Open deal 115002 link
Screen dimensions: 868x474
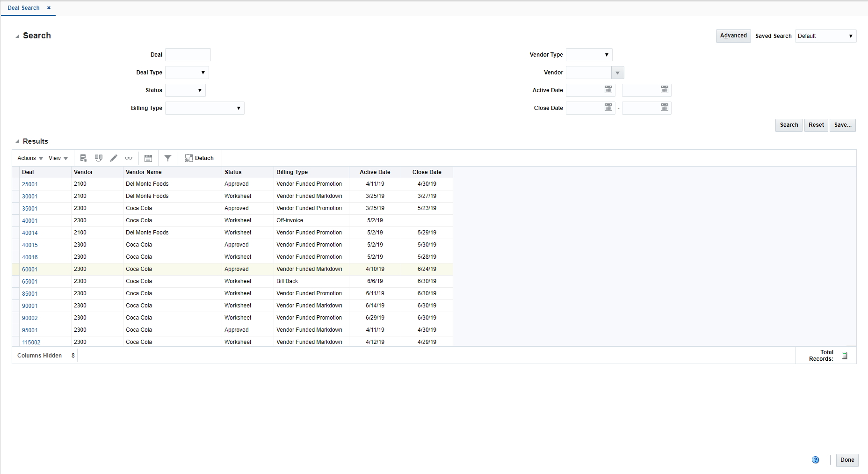(31, 343)
